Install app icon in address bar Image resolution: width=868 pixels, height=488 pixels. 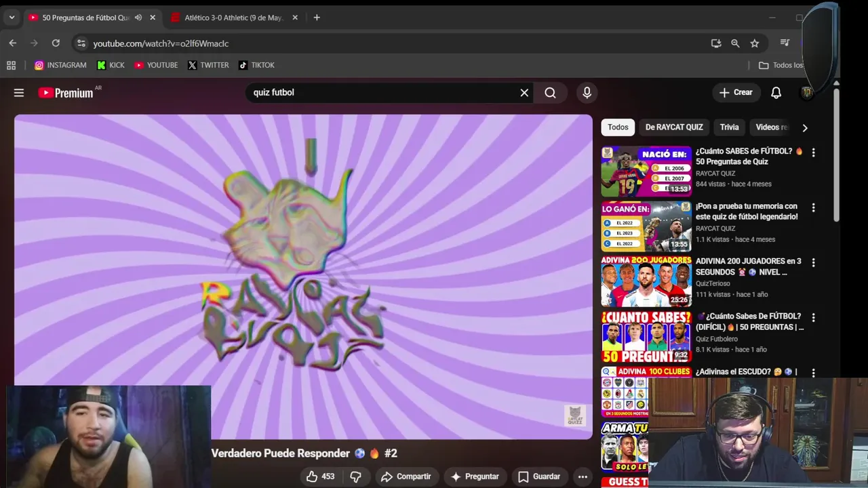tap(716, 43)
